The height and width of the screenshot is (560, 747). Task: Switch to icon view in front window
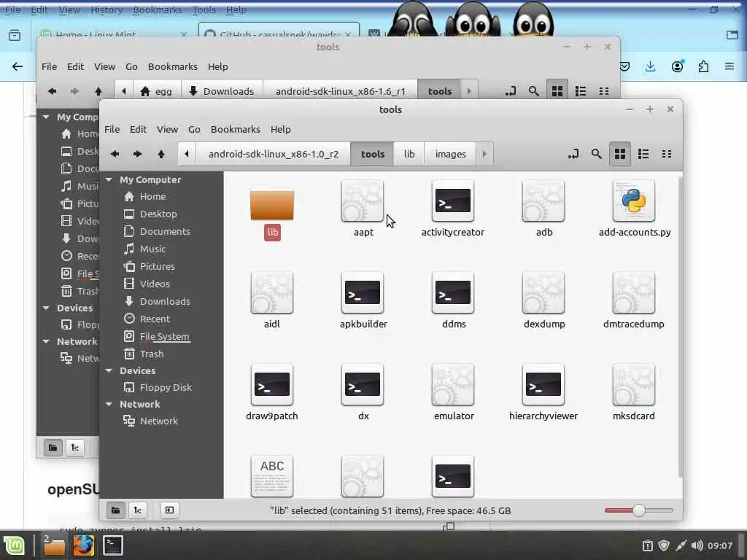pyautogui.click(x=620, y=154)
